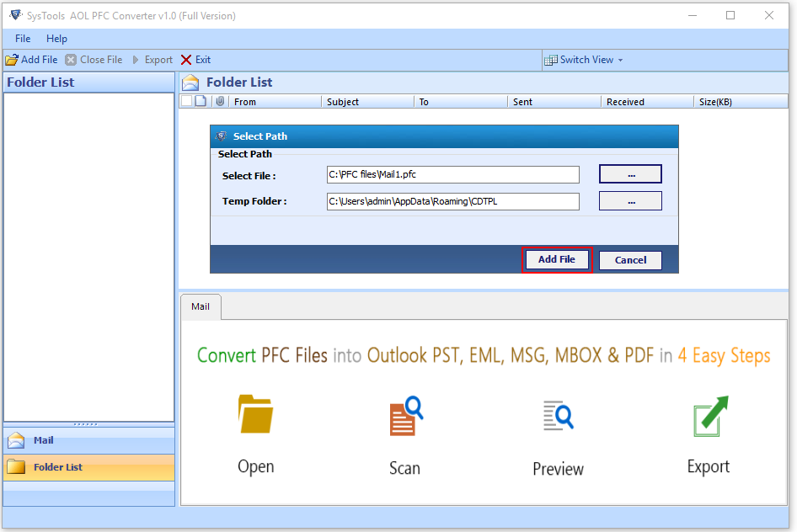797x532 pixels.
Task: Sort by the To column header
Action: click(461, 102)
